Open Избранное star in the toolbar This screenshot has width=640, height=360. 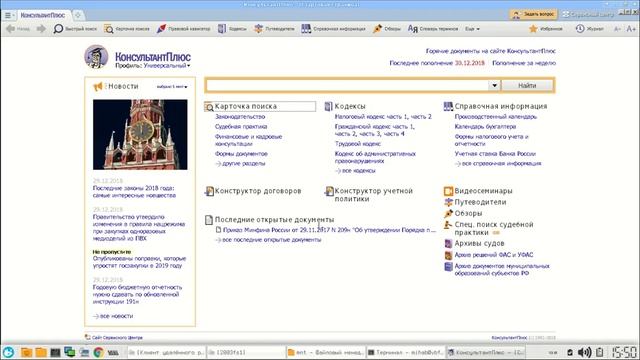(x=546, y=29)
